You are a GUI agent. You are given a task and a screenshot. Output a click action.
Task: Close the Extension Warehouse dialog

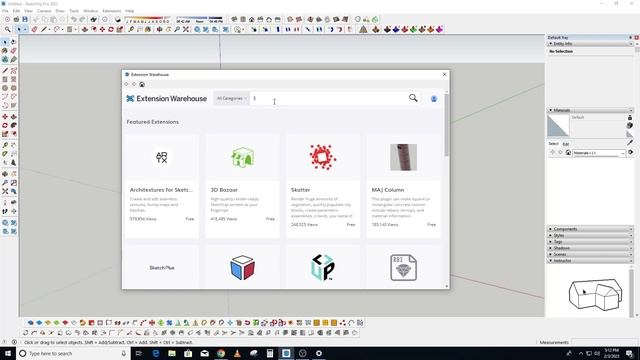[444, 74]
